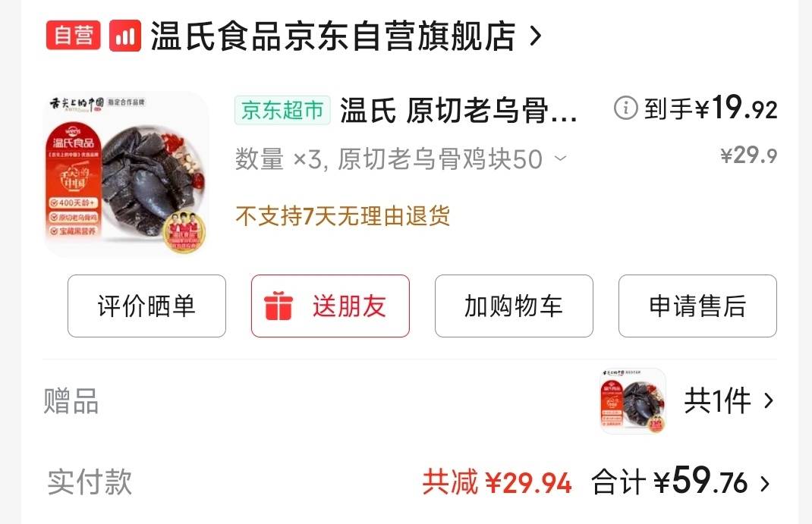Viewport: 812px width, 524px height.
Task: Tap the 京东超市 green tag
Action: click(282, 110)
